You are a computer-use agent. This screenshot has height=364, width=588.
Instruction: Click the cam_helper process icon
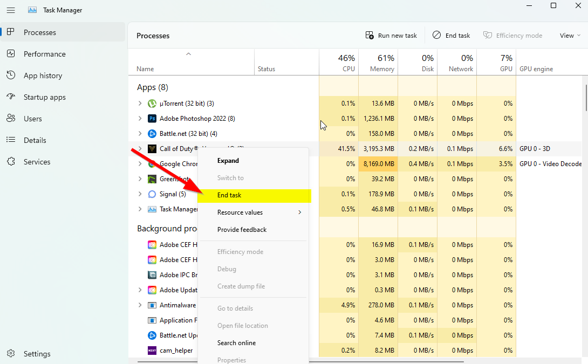click(x=152, y=351)
